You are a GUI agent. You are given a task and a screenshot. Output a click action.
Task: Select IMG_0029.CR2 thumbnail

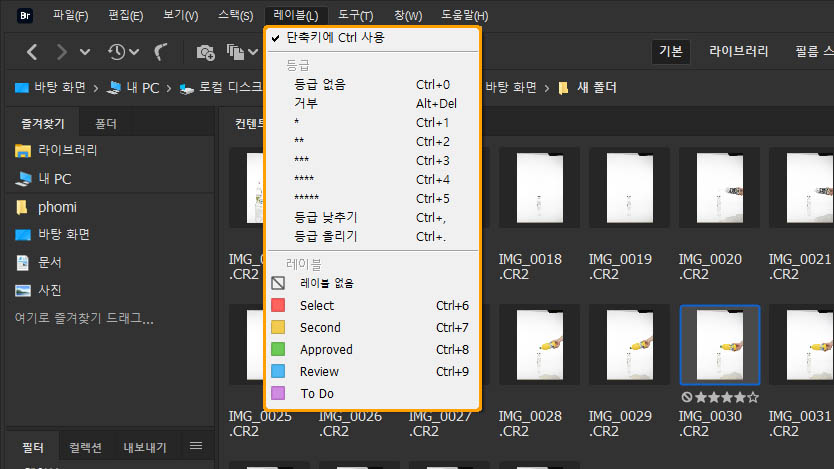(629, 345)
